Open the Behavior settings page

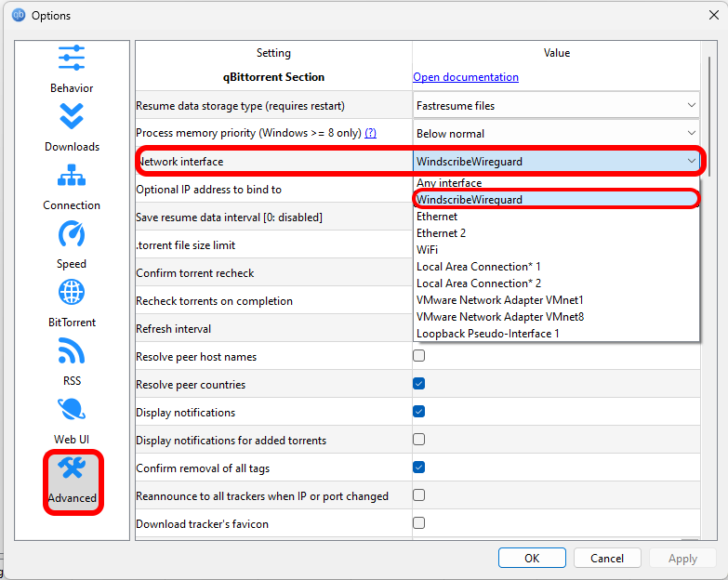coord(72,70)
